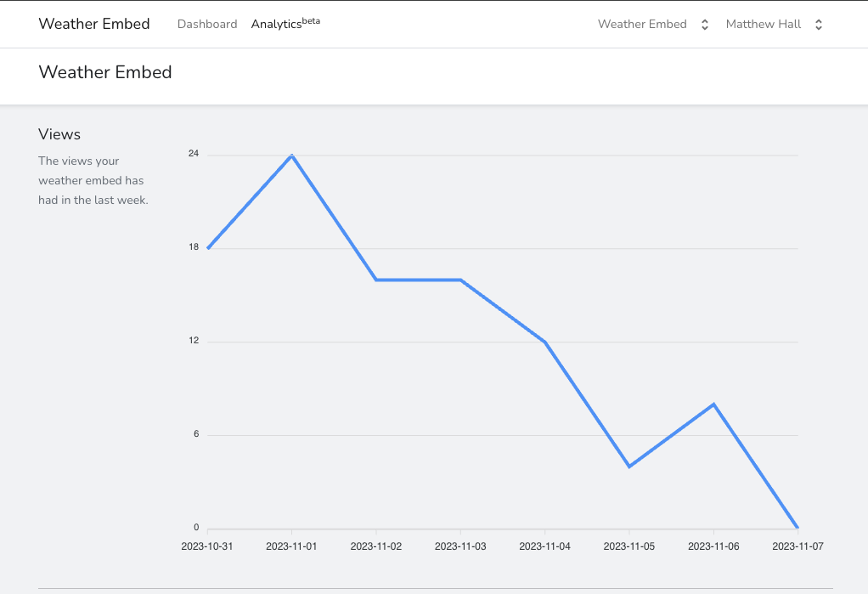Click the 2023-10-31 axis label
The height and width of the screenshot is (594, 868).
pos(207,546)
